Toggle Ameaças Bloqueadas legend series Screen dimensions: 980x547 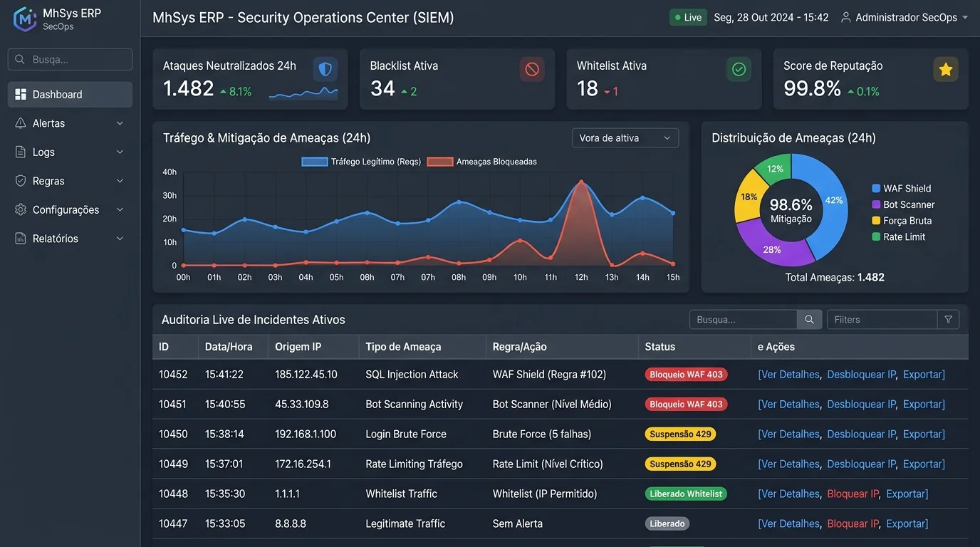[482, 162]
